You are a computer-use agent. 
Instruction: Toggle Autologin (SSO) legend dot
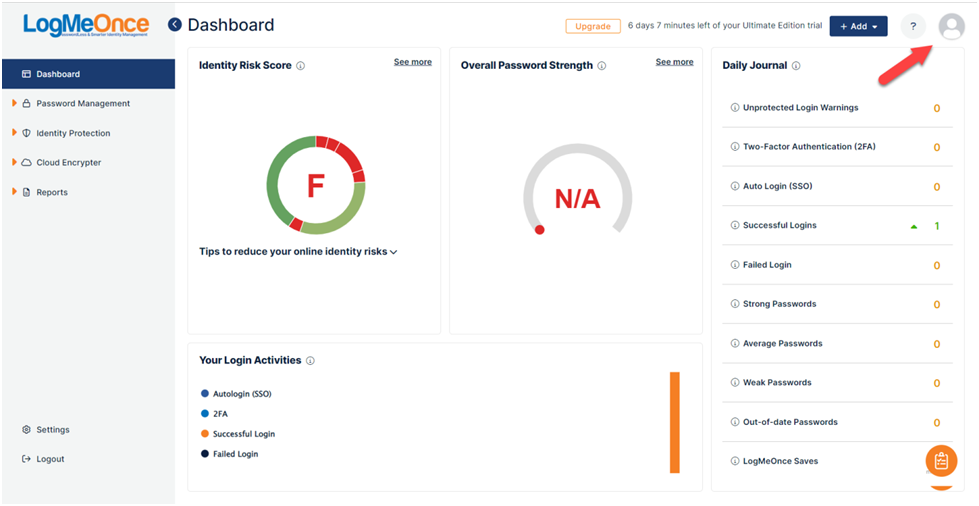point(204,394)
